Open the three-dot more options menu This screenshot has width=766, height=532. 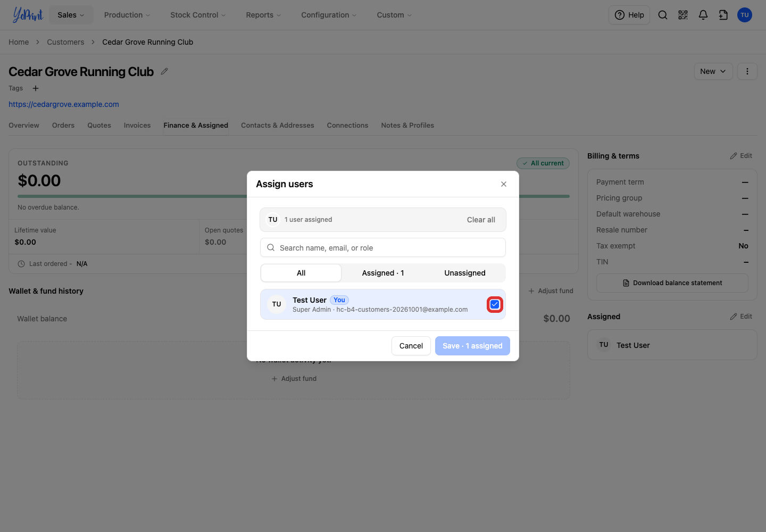point(747,71)
